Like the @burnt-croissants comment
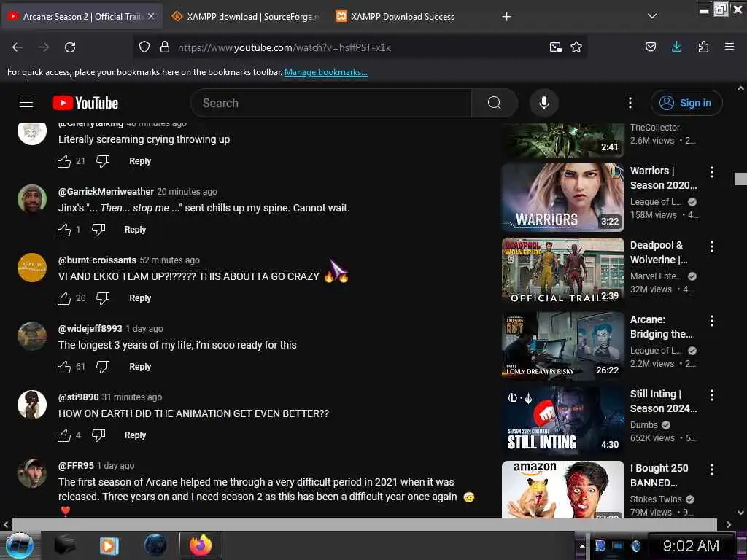The height and width of the screenshot is (560, 747). [x=64, y=298]
